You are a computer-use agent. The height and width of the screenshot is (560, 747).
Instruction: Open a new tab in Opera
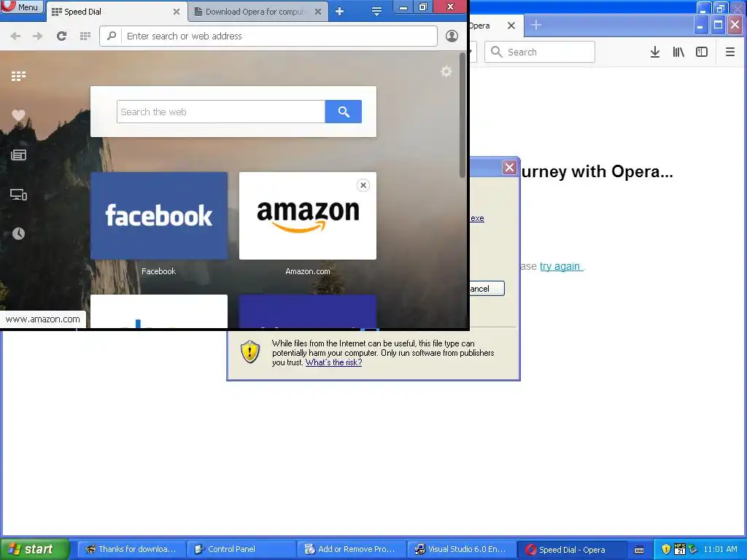(x=339, y=12)
